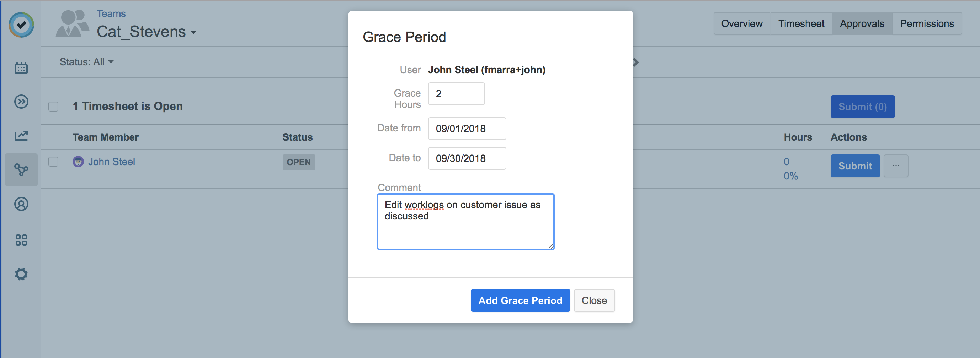
Task: Open more actions via the ellipsis button
Action: (896, 166)
